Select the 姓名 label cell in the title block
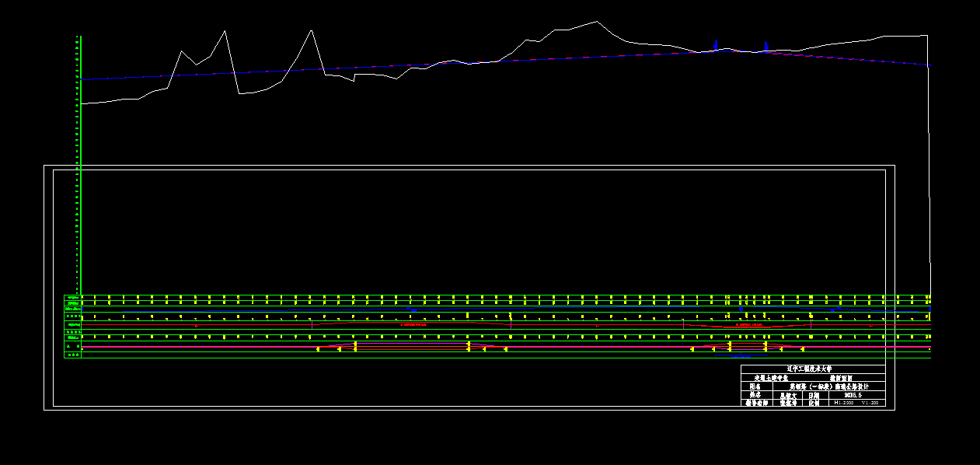Image resolution: width=980 pixels, height=465 pixels. tap(755, 394)
